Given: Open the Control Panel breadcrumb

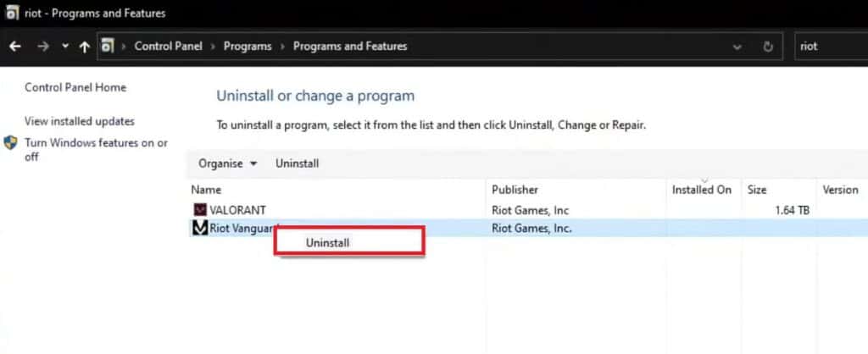Looking at the screenshot, I should pyautogui.click(x=169, y=47).
